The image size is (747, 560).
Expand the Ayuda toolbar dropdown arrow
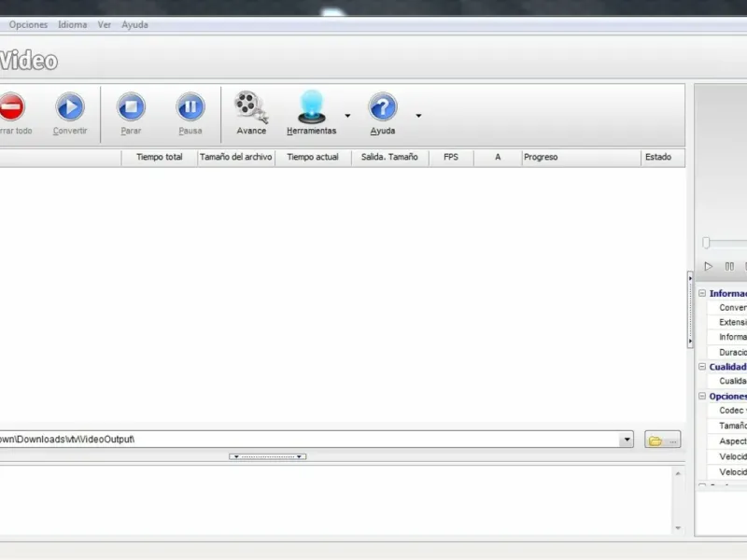coord(418,116)
